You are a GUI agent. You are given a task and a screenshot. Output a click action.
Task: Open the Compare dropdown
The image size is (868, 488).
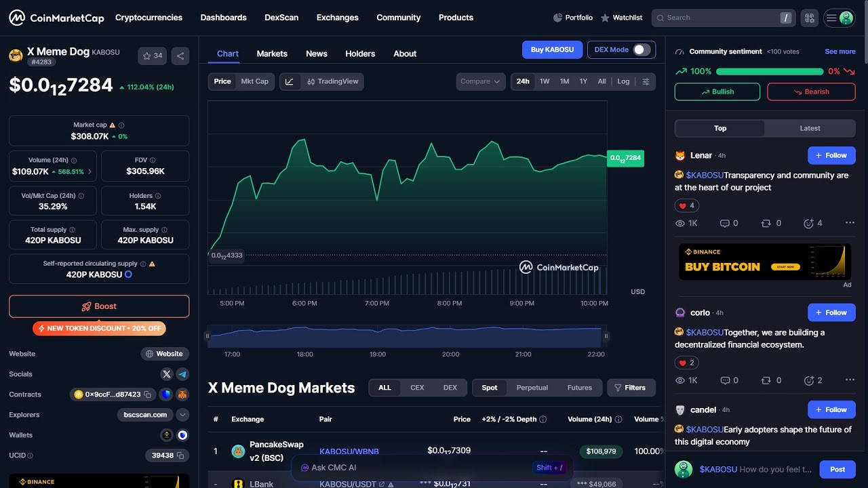pos(480,81)
